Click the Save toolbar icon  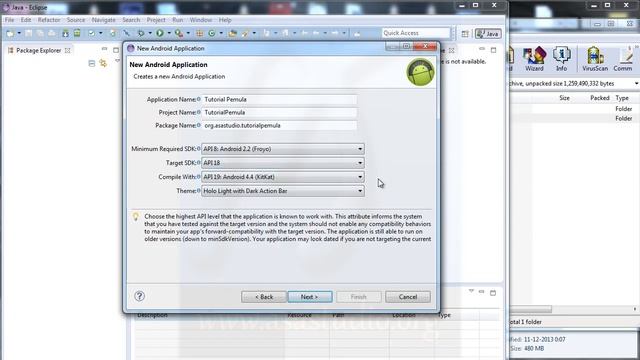(x=29, y=33)
